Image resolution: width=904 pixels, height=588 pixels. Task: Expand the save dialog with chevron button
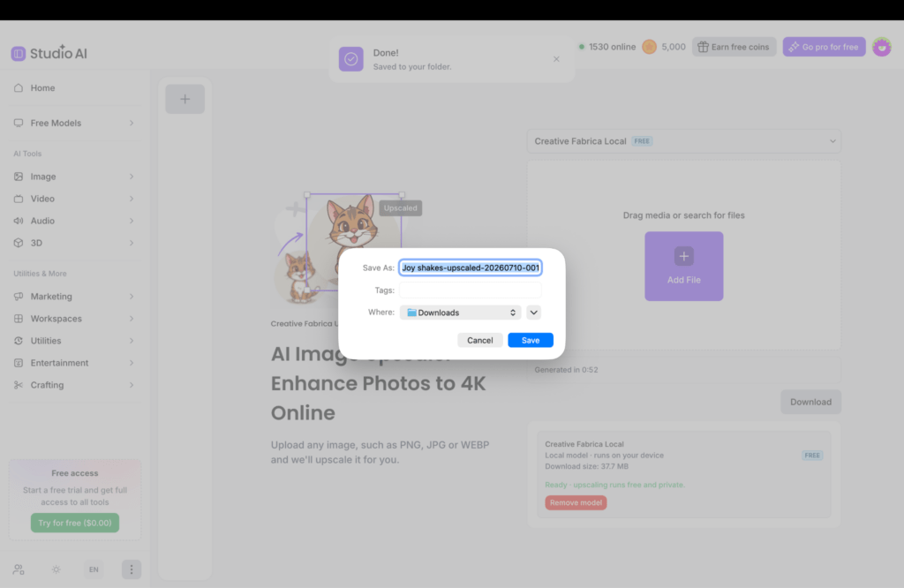click(x=534, y=313)
